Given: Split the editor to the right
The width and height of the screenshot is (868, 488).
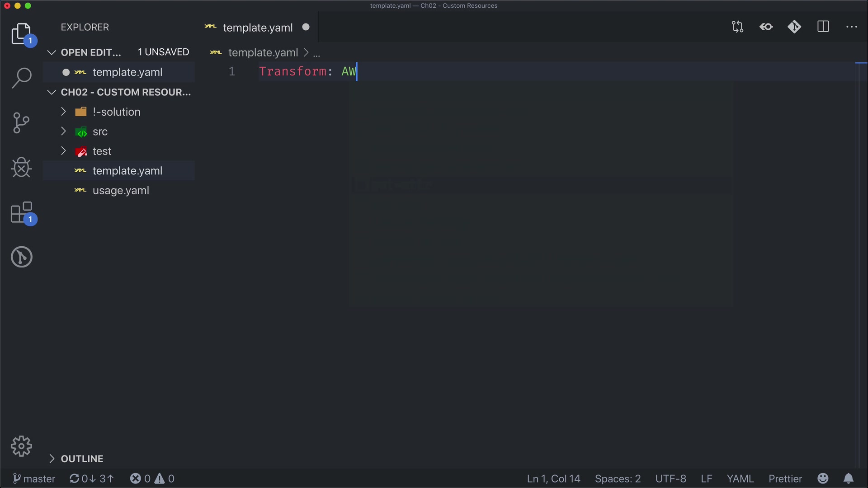Looking at the screenshot, I should (x=823, y=27).
